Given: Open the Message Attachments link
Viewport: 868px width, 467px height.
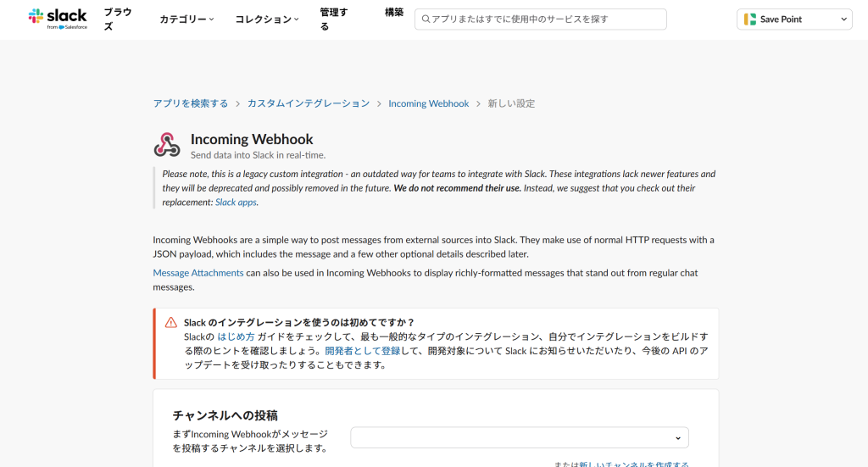Looking at the screenshot, I should click(x=198, y=273).
